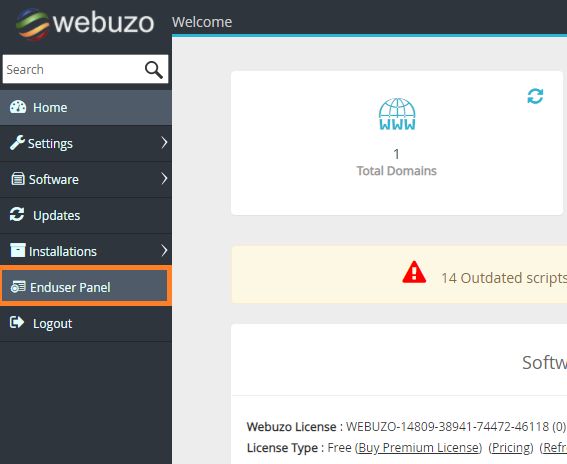
Task: Click the WWW globe domains icon
Action: click(x=397, y=114)
